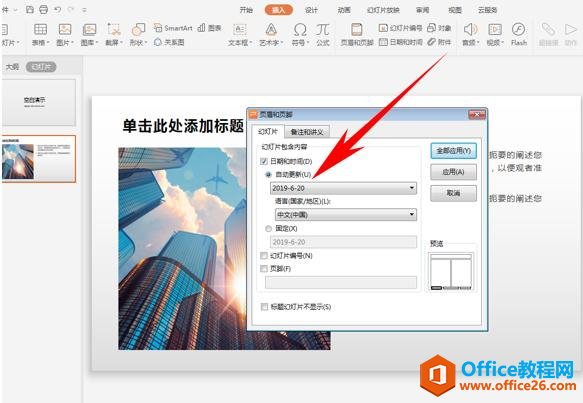Select the 幻灯片 tab in dialog

(268, 132)
